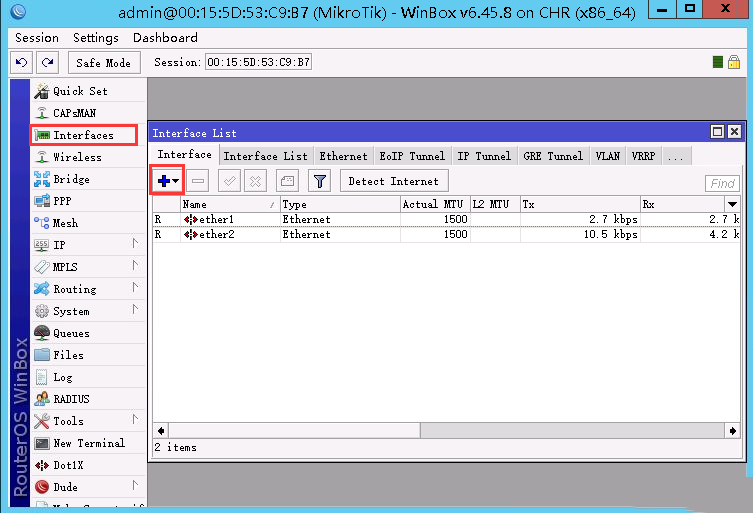
Task: Click the blue plus add interface button
Action: pos(167,181)
